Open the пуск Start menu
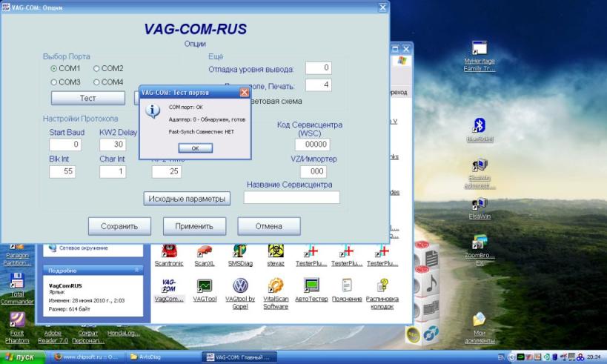The height and width of the screenshot is (364, 607). (x=21, y=357)
